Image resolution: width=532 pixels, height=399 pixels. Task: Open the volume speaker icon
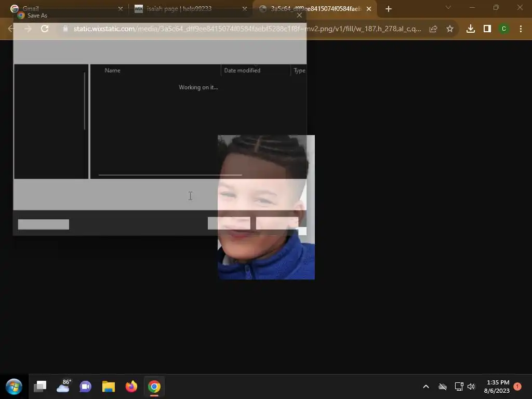pyautogui.click(x=471, y=387)
